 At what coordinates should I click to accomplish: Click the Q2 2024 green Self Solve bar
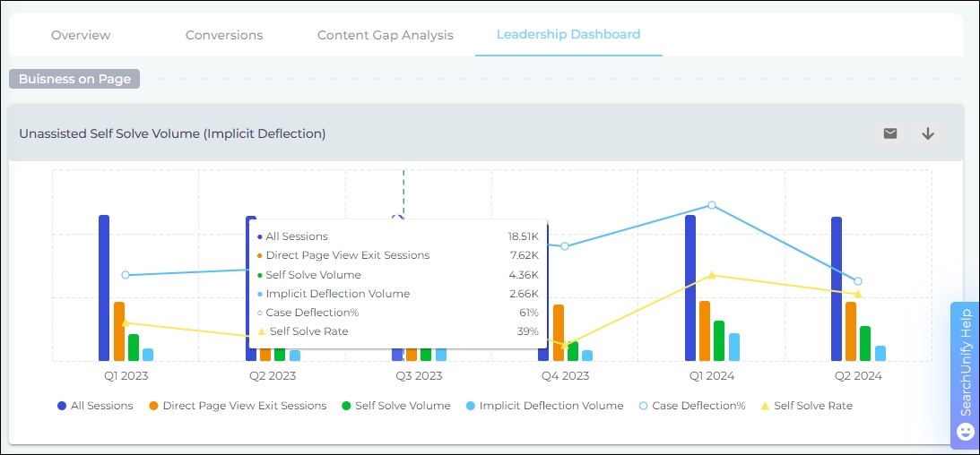[865, 343]
